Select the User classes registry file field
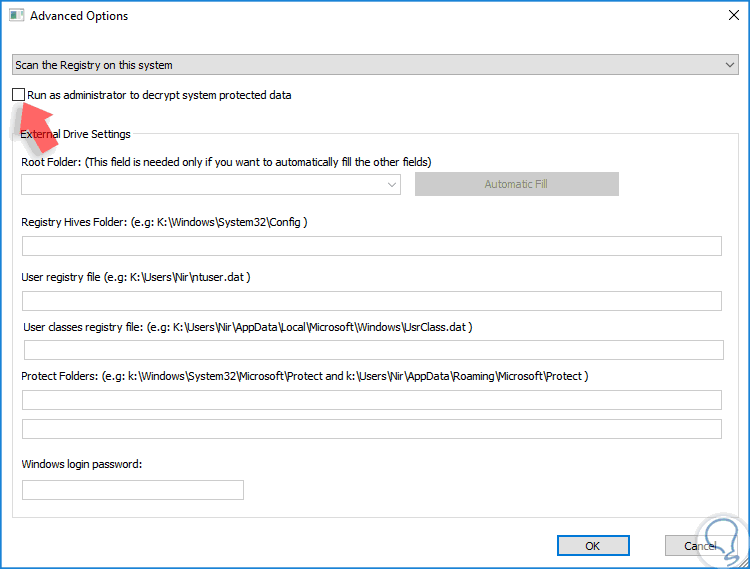Viewport: 750px width, 569px height. 373,349
